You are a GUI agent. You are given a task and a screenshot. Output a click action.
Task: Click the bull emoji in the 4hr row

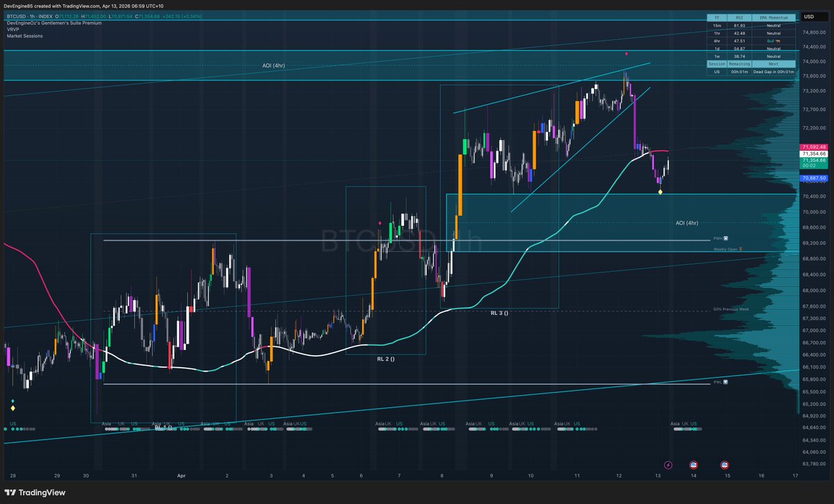pos(777,41)
